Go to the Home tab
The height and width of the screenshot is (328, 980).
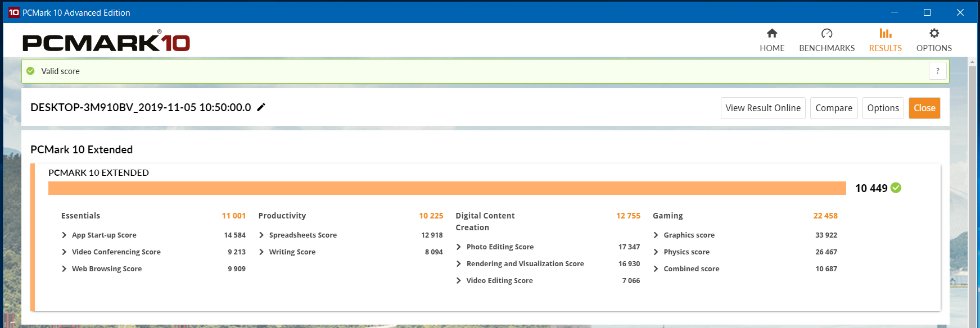pyautogui.click(x=772, y=40)
